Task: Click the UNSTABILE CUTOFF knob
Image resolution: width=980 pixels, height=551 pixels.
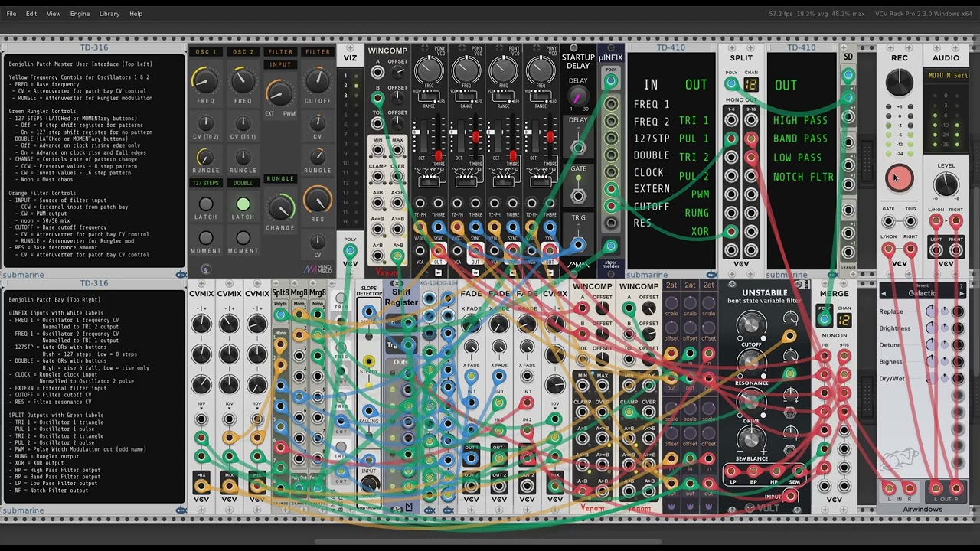Action: click(751, 327)
